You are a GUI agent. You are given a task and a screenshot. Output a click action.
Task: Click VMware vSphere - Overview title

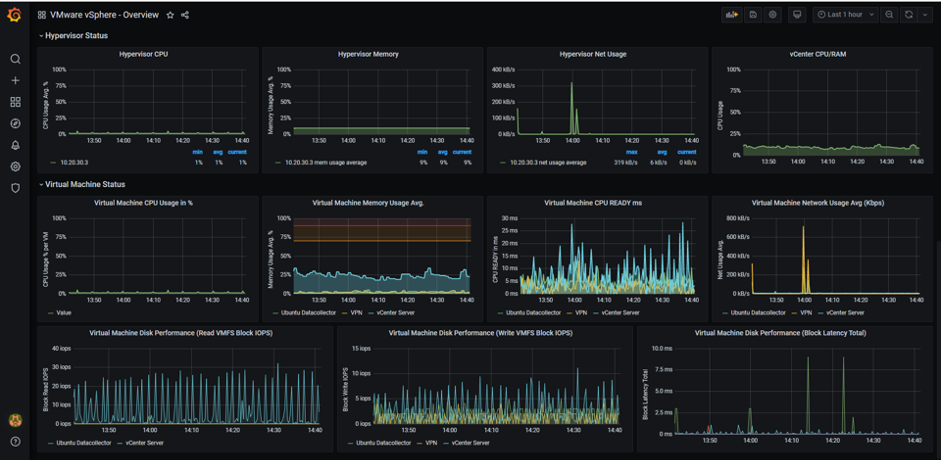coord(104,15)
